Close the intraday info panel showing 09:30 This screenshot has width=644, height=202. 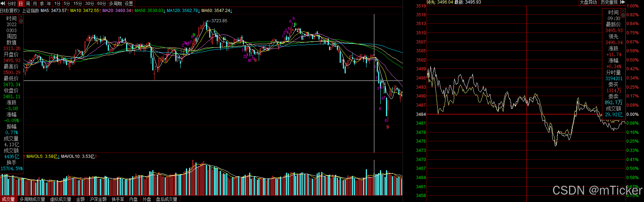(x=623, y=11)
